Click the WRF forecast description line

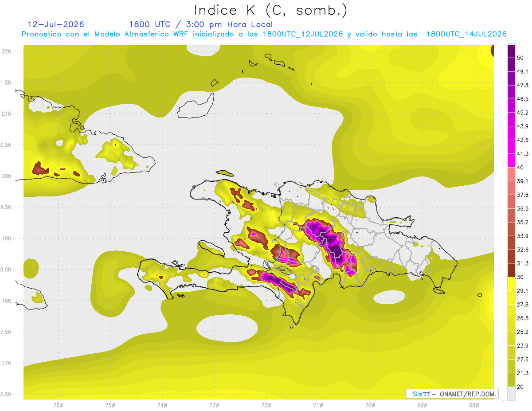(x=264, y=34)
